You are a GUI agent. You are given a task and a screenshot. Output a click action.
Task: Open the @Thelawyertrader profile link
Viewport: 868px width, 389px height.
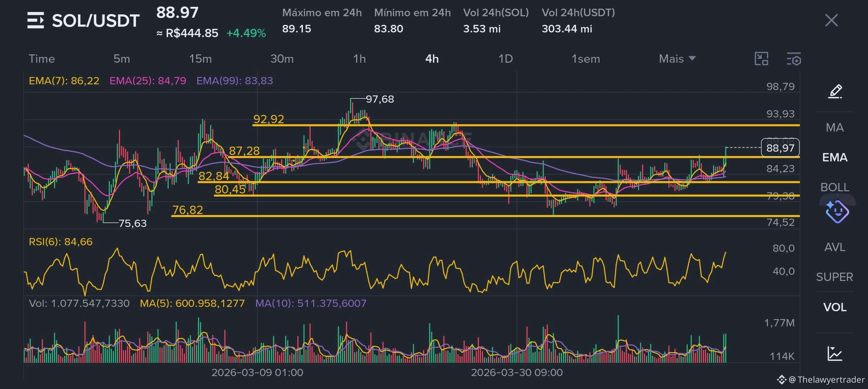[821, 380]
